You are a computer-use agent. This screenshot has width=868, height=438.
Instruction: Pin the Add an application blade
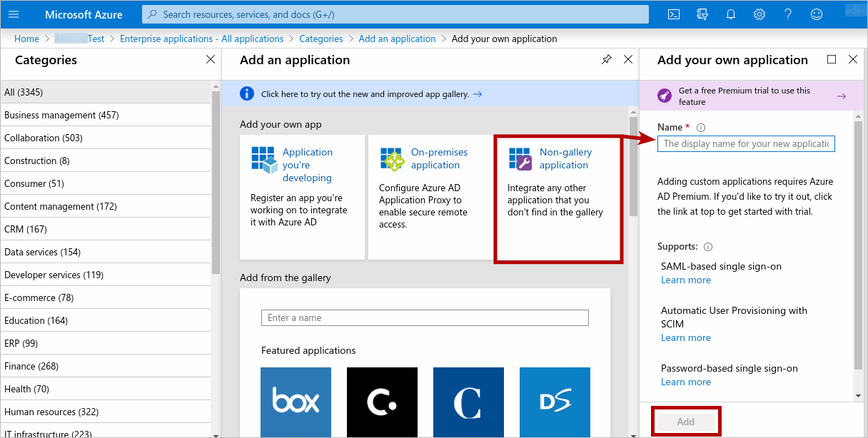coord(606,60)
